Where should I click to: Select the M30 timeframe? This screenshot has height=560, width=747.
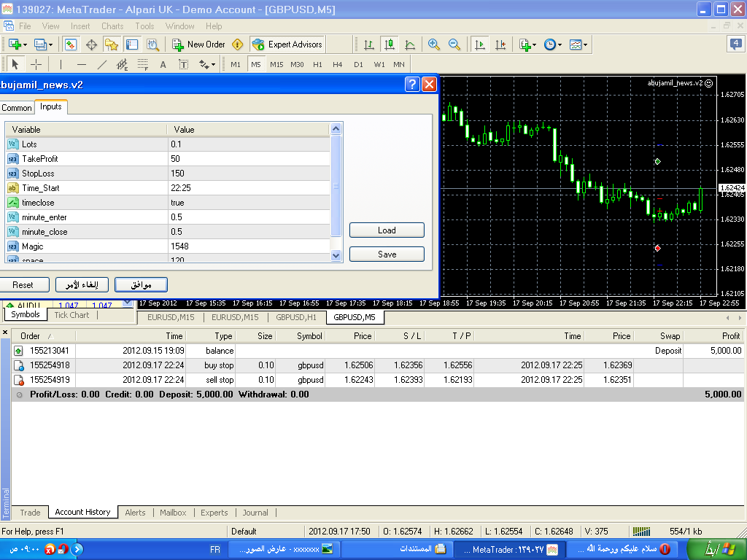tap(297, 64)
